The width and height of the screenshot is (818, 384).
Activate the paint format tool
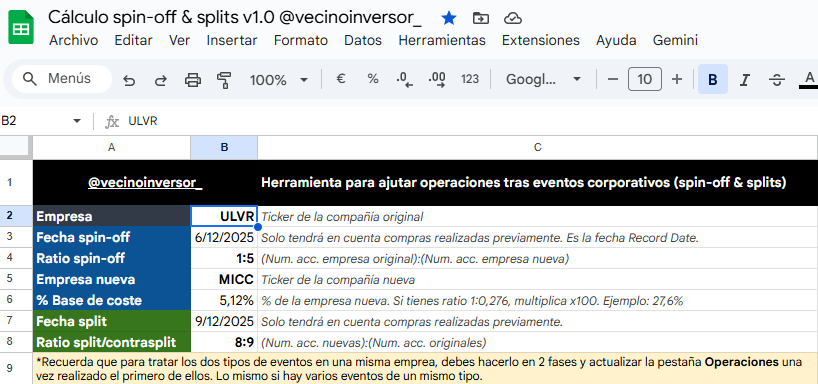coord(224,80)
